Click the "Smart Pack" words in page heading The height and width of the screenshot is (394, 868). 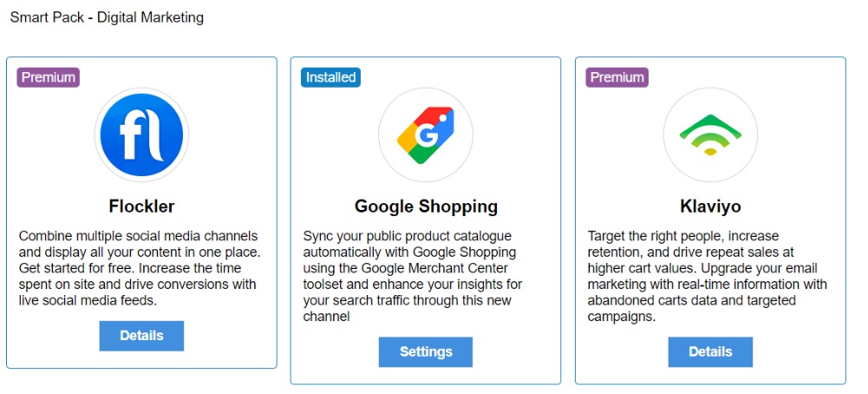pos(44,16)
